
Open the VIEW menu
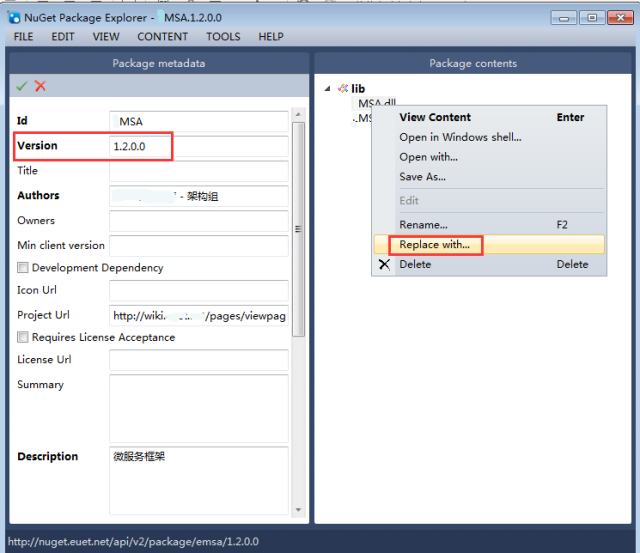106,37
